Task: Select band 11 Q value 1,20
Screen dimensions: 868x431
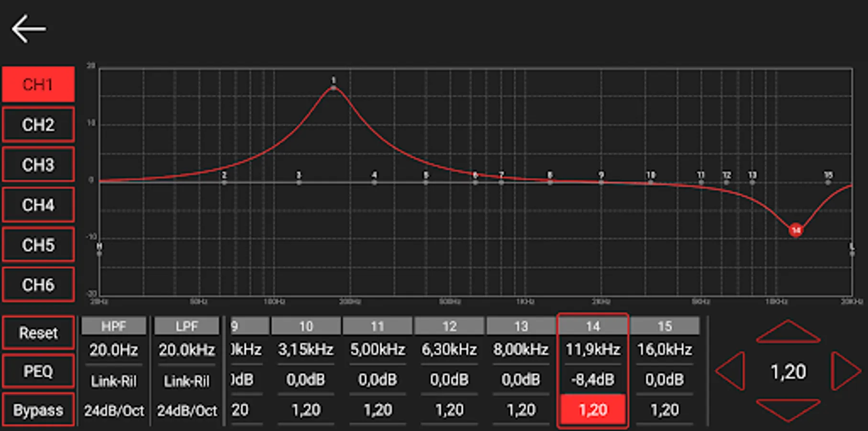Action: tap(378, 410)
